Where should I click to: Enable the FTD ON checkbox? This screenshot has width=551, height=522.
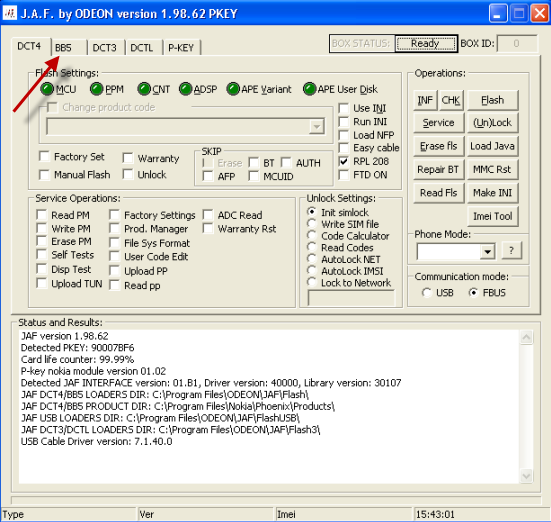tap(344, 175)
